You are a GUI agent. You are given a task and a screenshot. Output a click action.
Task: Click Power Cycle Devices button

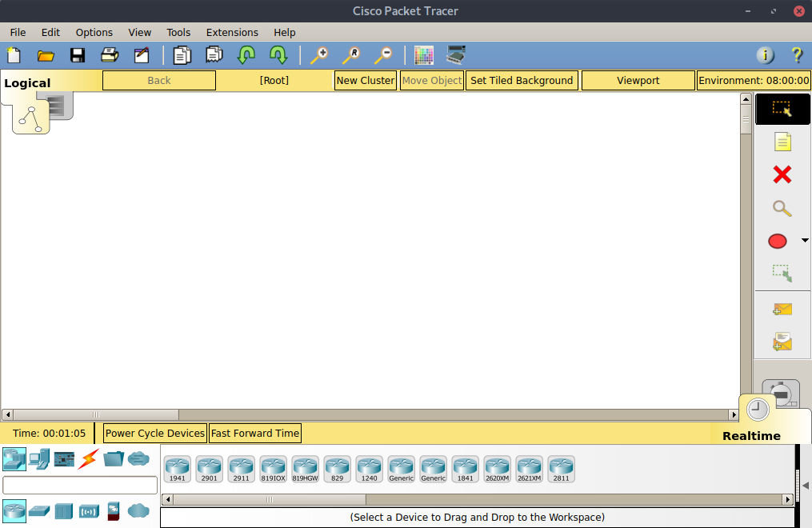155,434
